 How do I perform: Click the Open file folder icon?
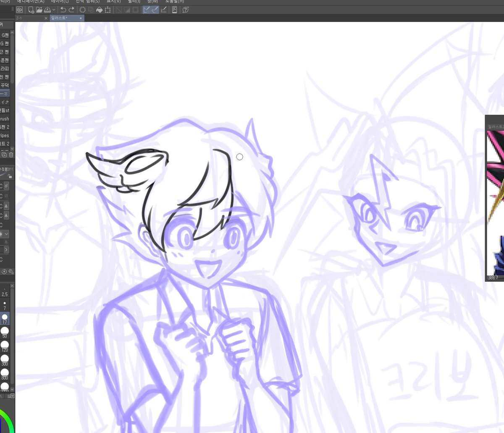coord(39,9)
